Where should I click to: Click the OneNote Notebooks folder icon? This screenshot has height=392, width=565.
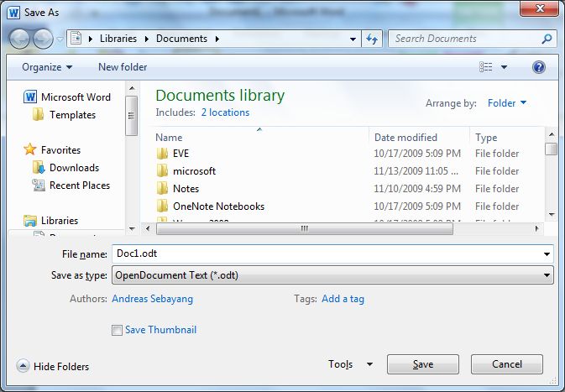[162, 206]
